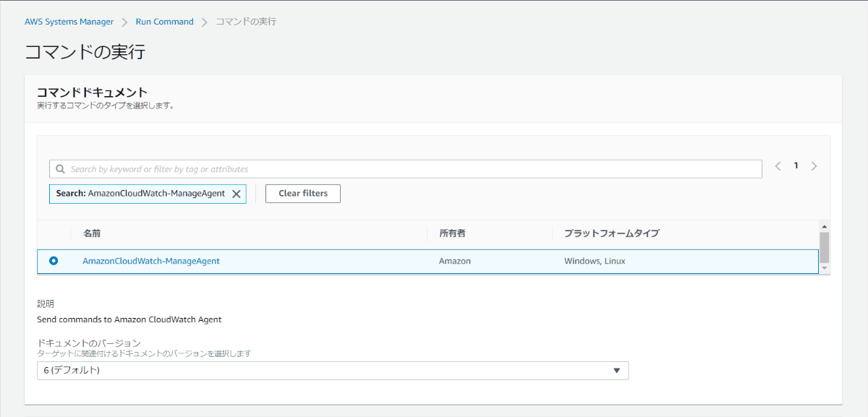Open document version dropdown 6 (デフォルト)

(x=333, y=371)
